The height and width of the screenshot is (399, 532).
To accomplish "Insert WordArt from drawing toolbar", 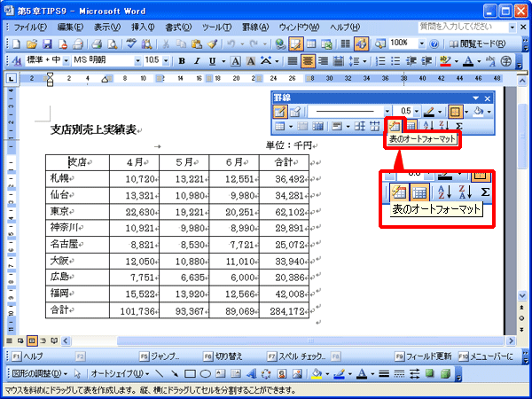I will tap(252, 373).
